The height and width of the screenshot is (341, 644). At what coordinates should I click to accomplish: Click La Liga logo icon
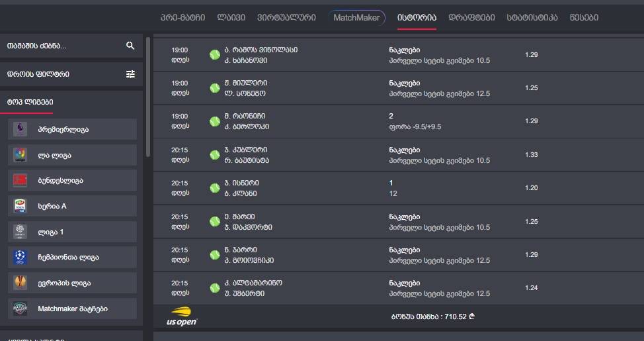click(x=20, y=155)
